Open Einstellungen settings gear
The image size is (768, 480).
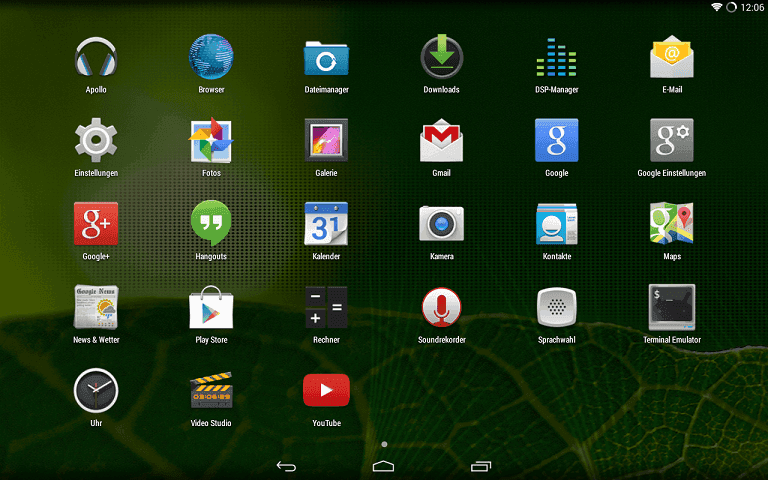pyautogui.click(x=96, y=140)
